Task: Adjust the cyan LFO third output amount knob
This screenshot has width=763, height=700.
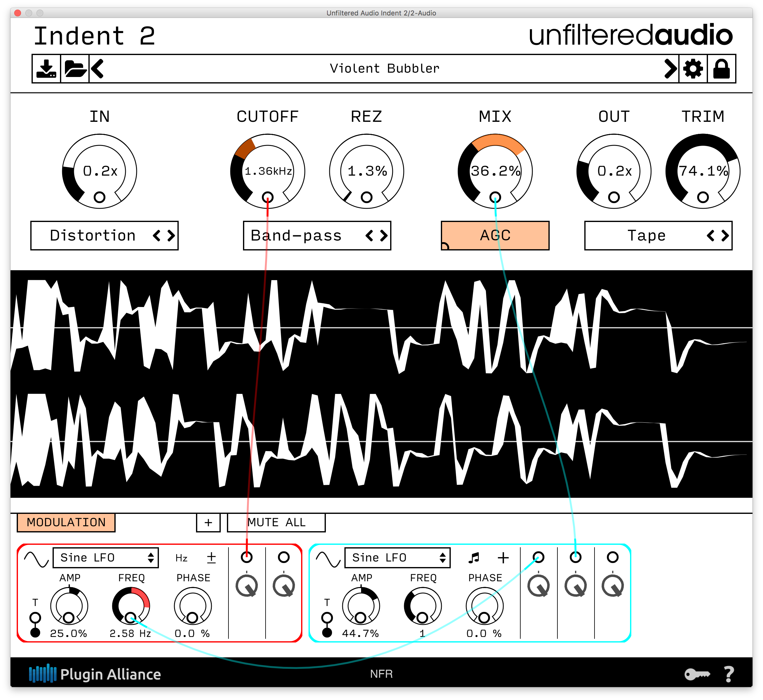Action: 613,586
